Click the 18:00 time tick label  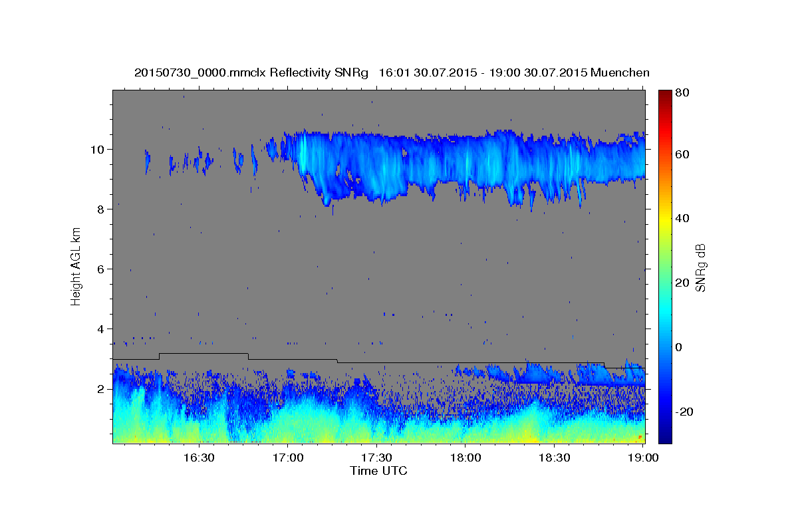coord(465,458)
